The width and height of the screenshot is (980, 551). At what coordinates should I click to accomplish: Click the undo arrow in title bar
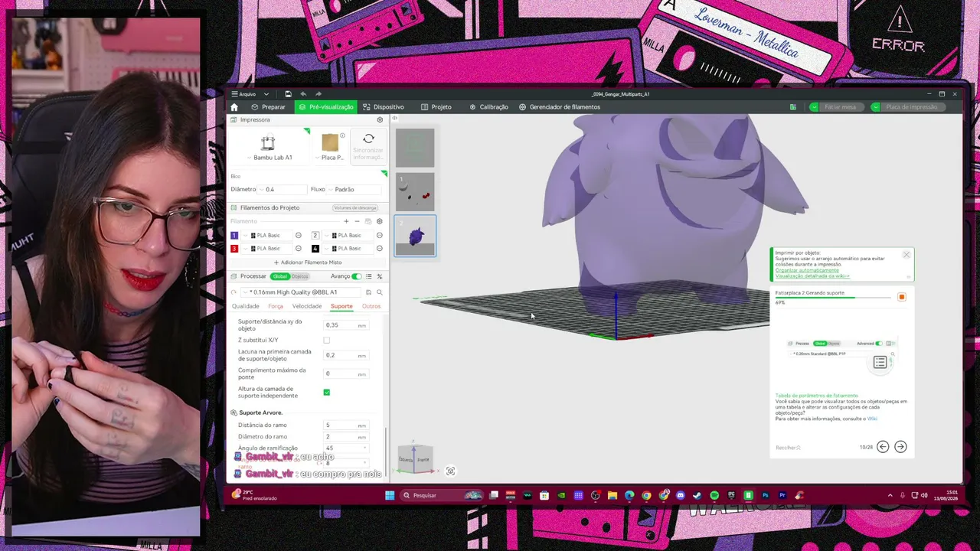(303, 94)
